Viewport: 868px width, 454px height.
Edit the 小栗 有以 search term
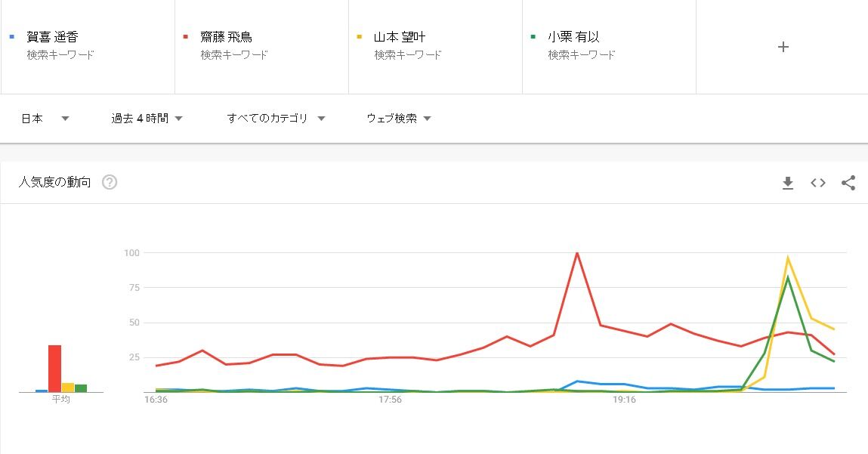tap(574, 37)
